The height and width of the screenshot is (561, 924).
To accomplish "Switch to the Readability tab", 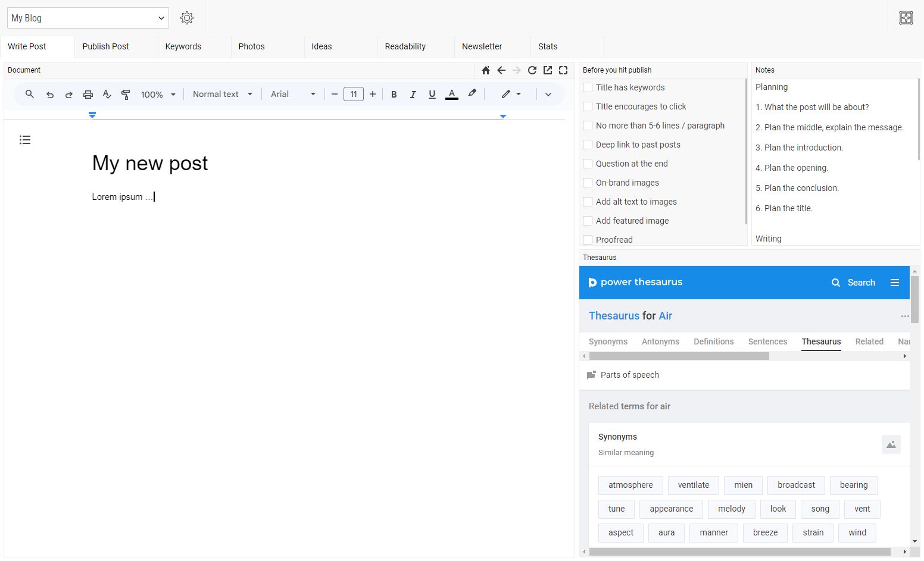I will [x=405, y=46].
